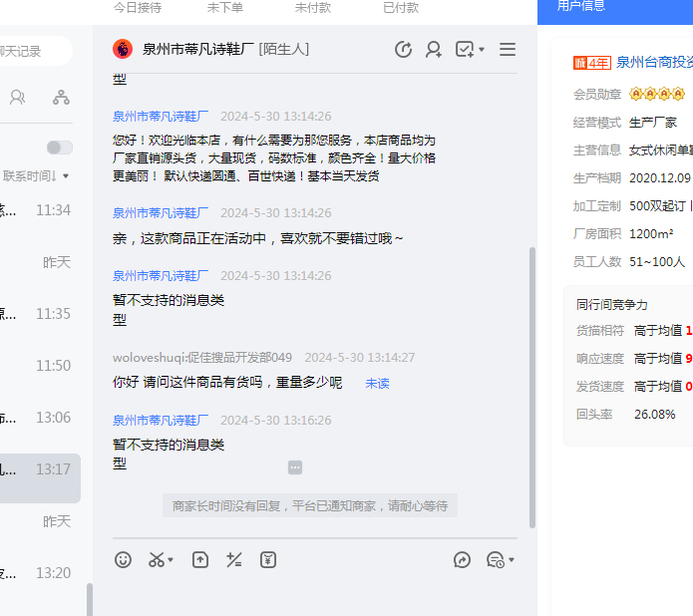
Task: Click the 未读 status link
Action: (377, 383)
